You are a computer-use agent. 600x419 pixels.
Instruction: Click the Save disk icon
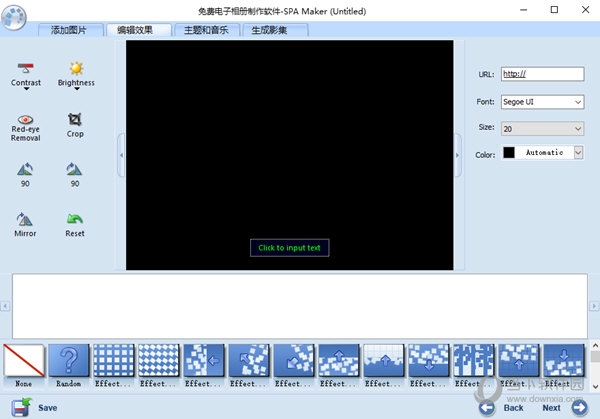(21, 407)
